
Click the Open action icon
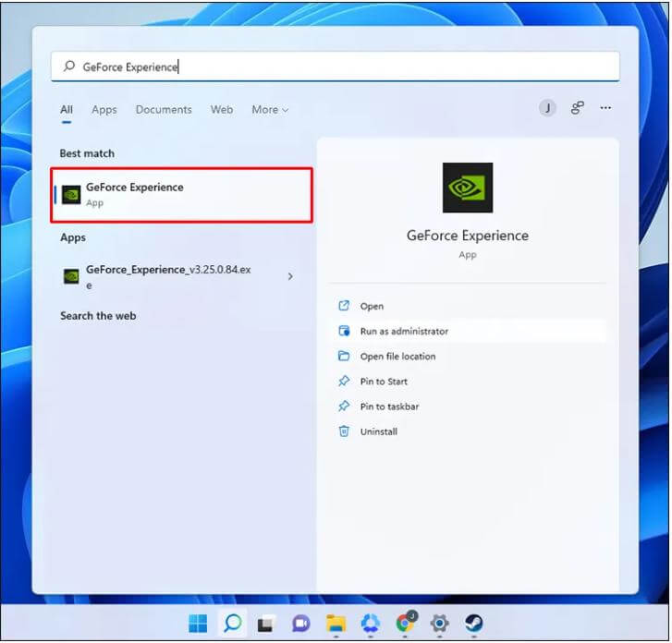coord(344,306)
